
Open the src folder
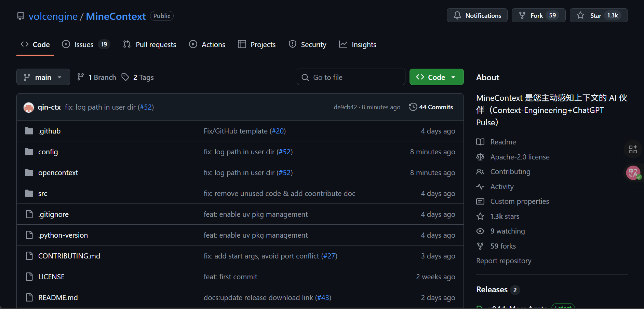(x=43, y=194)
